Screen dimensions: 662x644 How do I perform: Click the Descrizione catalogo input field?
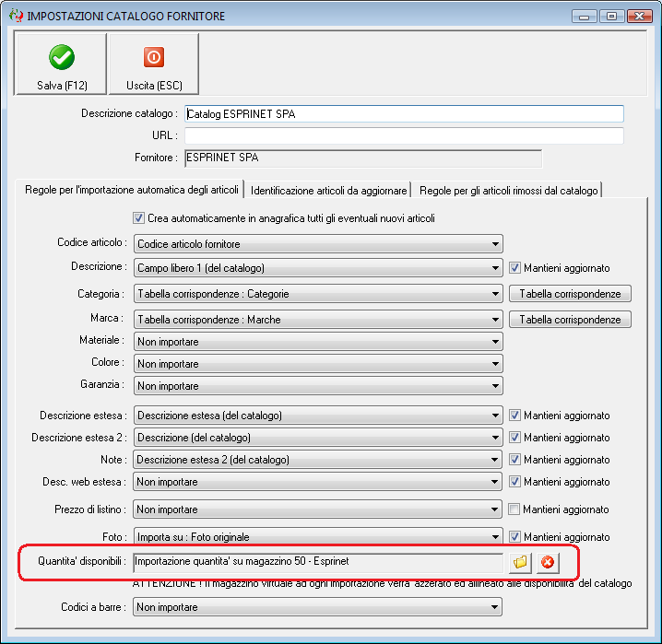click(x=404, y=114)
